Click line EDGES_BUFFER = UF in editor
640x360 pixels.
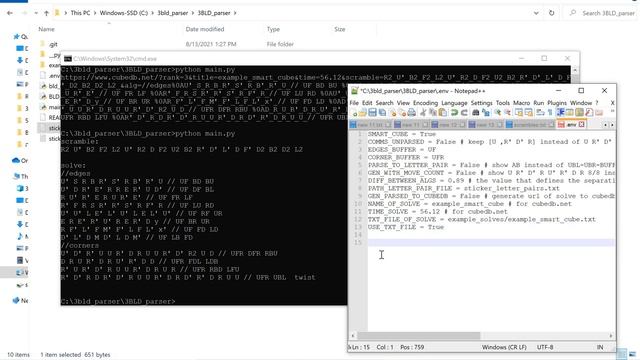[402, 149]
